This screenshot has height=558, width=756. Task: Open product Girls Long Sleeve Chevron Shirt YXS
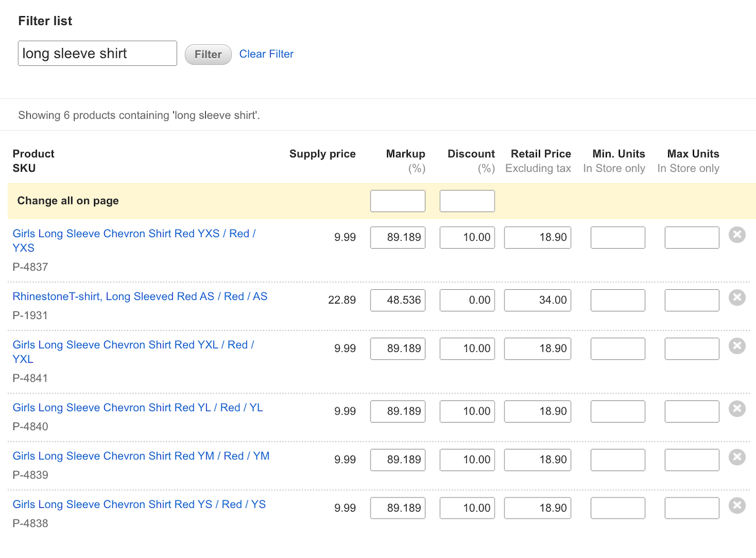point(134,233)
